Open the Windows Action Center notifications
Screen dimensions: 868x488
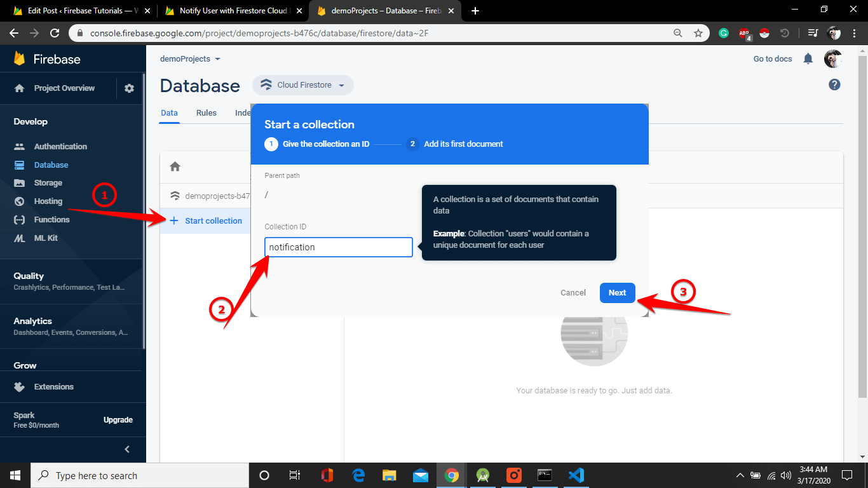846,475
